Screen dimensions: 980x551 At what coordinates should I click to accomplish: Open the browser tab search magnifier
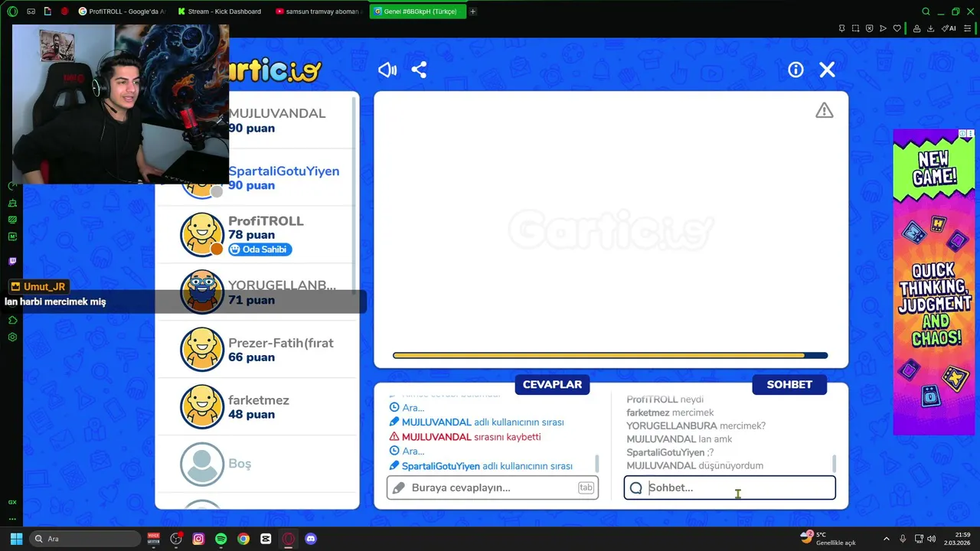pos(926,11)
